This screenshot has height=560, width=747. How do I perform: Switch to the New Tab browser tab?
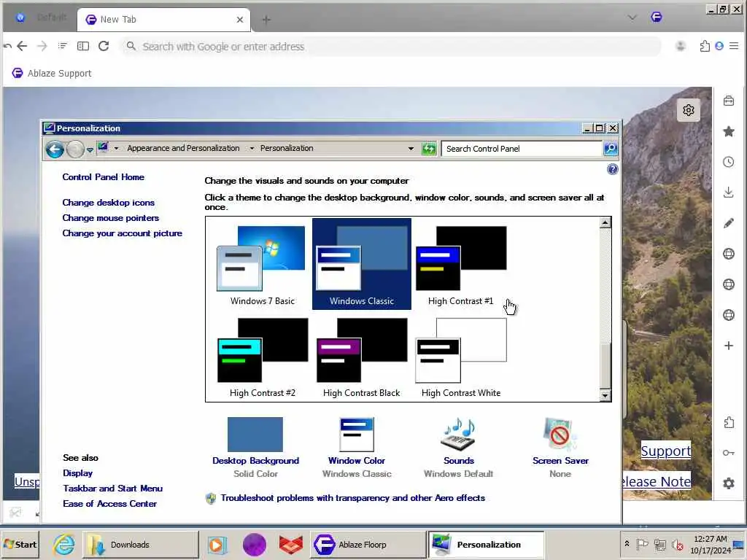point(163,20)
